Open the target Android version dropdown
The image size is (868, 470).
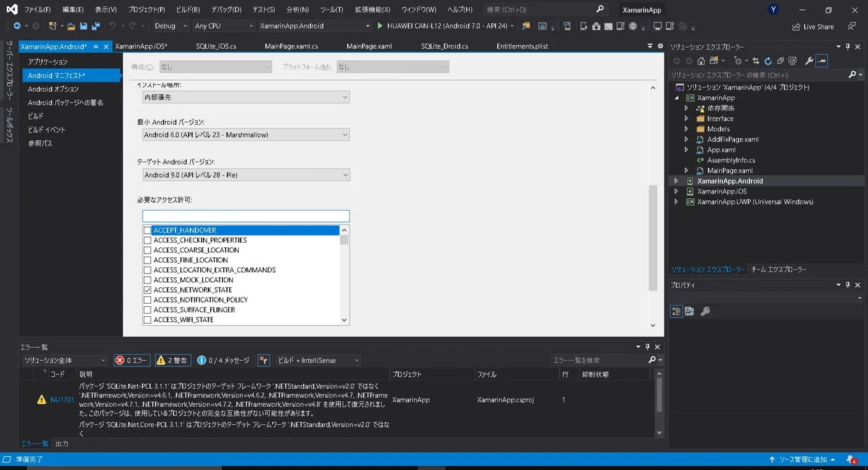click(246, 175)
